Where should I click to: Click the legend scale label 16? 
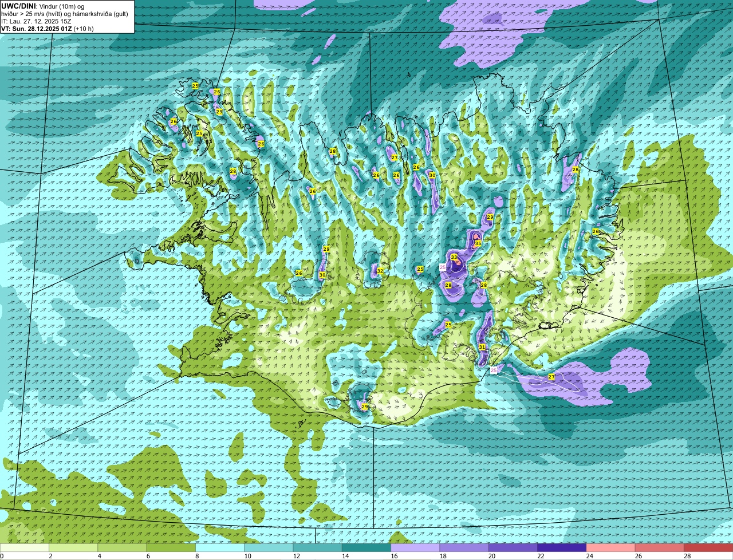point(394,556)
